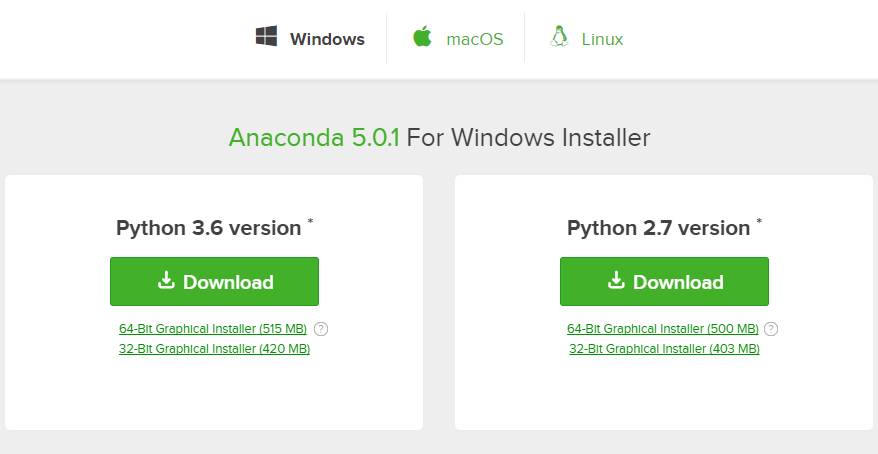This screenshot has width=878, height=454.
Task: Click the Python 2.7 version heading
Action: click(658, 228)
